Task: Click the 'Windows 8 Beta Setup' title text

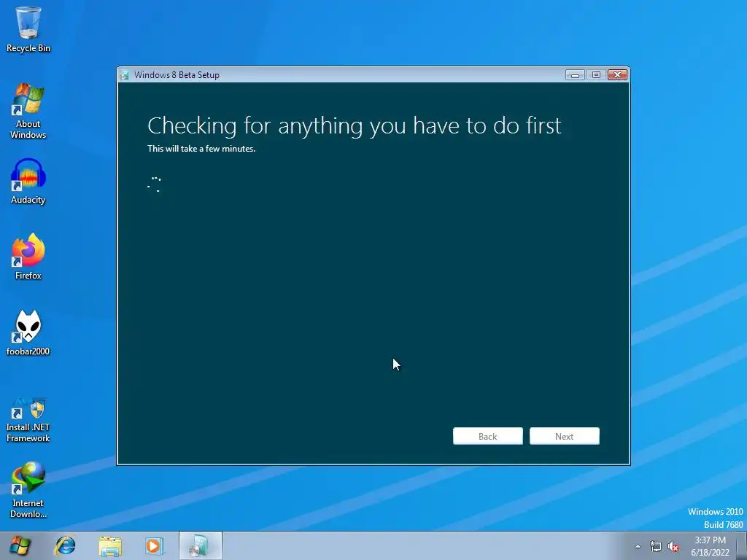Action: pyautogui.click(x=177, y=75)
